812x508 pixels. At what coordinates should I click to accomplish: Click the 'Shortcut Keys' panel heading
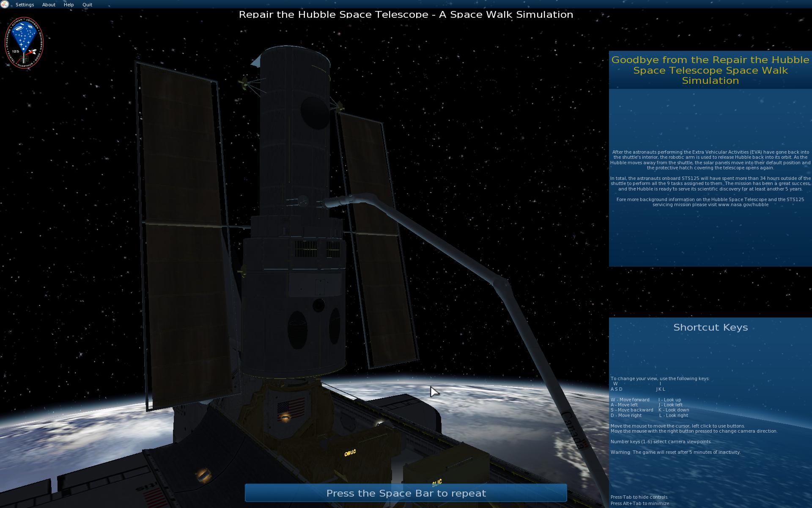(710, 327)
